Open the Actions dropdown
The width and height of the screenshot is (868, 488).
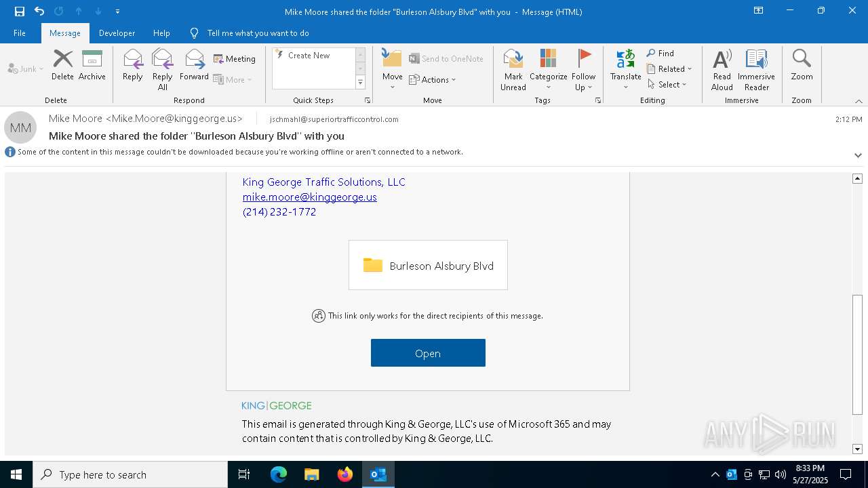click(433, 79)
